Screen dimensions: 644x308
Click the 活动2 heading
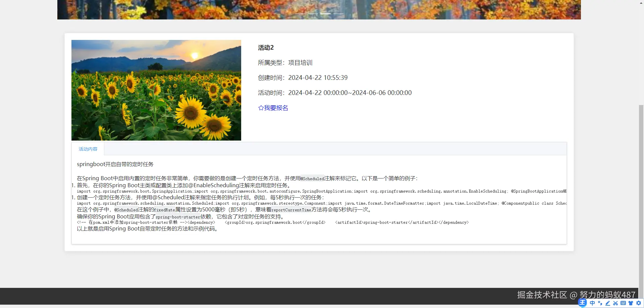point(265,48)
